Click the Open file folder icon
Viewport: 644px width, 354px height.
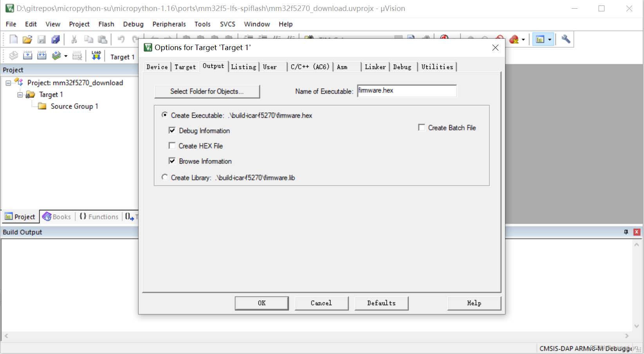tap(27, 39)
